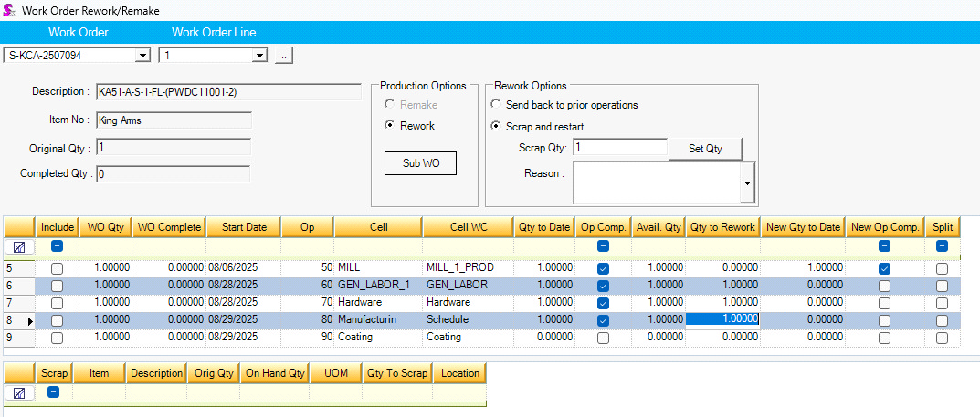Image resolution: width=980 pixels, height=417 pixels.
Task: Click the upper grid filter-clear icon
Action: pos(18,246)
